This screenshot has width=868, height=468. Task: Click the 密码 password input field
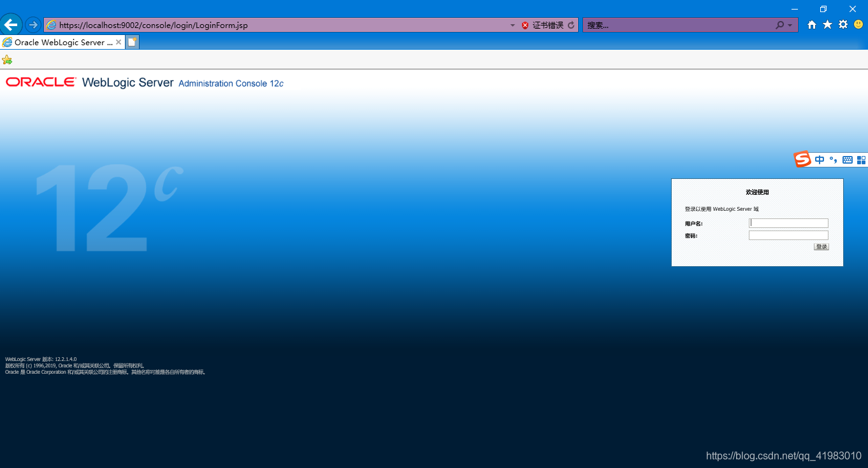(788, 235)
